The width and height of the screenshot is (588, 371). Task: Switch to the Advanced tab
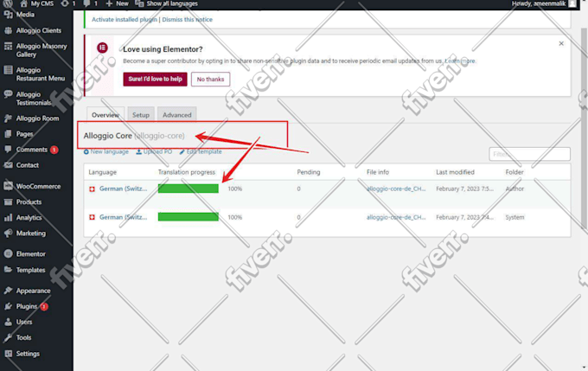[177, 115]
